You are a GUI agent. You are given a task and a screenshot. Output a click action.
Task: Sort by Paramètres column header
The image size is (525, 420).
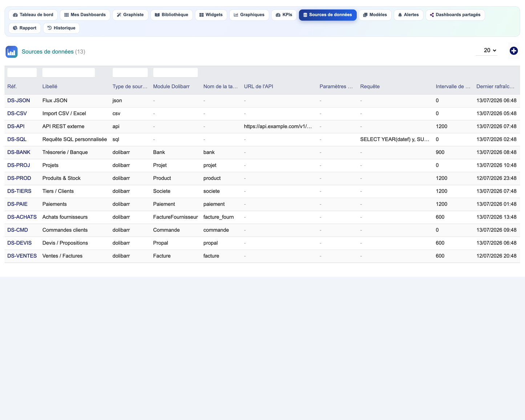(336, 86)
